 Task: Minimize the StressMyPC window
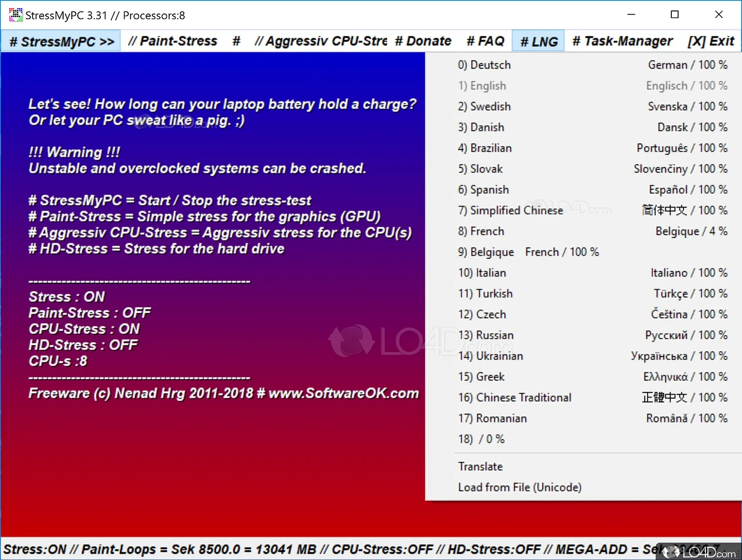(631, 14)
